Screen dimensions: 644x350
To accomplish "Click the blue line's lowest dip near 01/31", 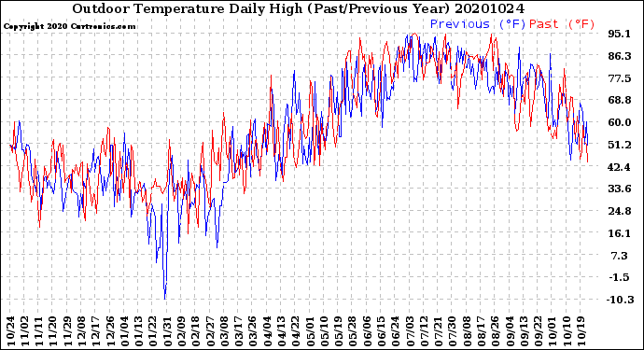I will 165,299.
